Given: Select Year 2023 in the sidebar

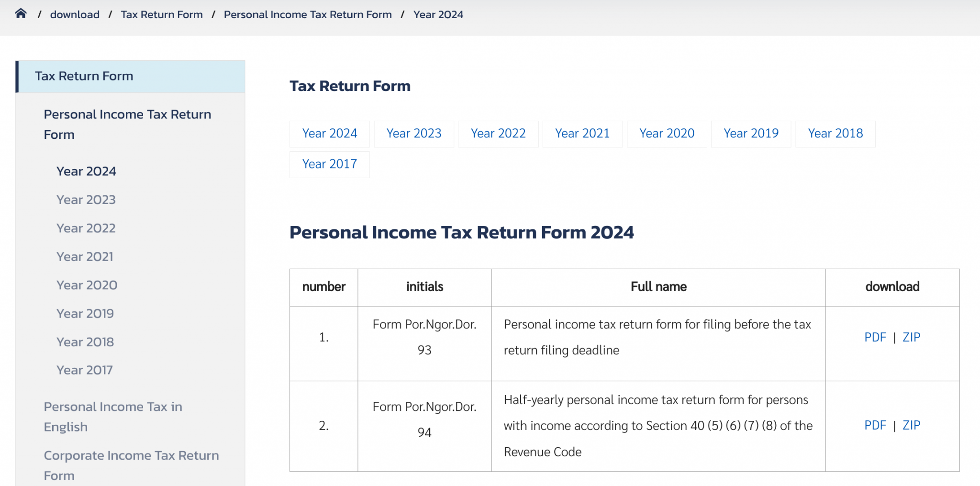Looking at the screenshot, I should point(86,200).
